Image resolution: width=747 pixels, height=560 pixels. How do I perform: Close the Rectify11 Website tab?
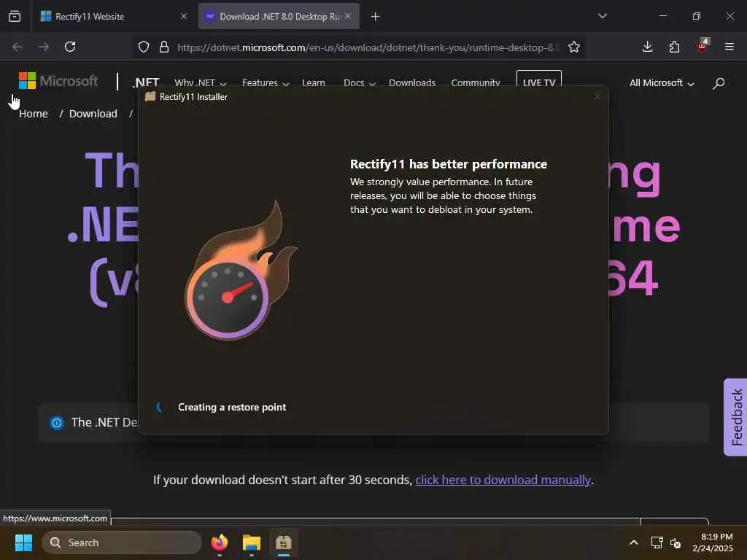coord(183,16)
